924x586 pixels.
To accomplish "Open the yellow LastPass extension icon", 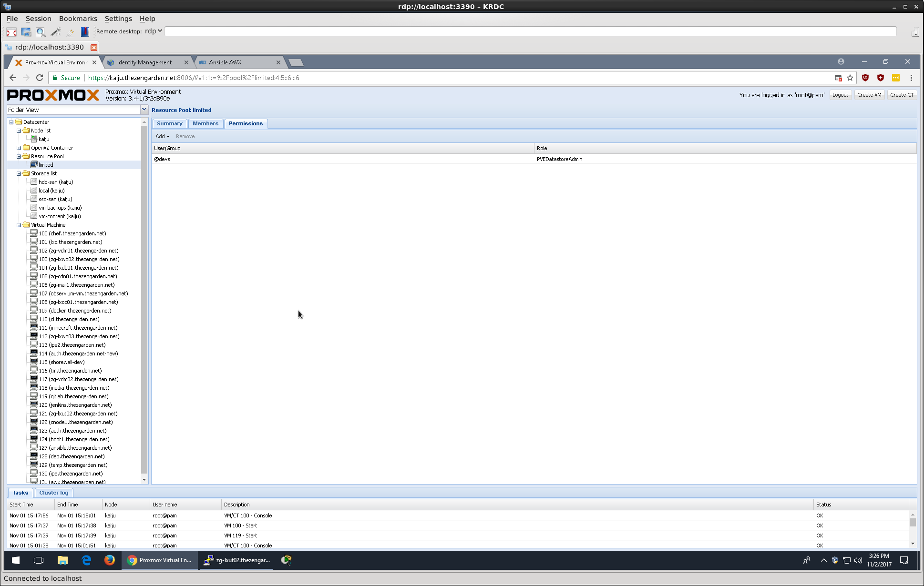I will tap(896, 78).
